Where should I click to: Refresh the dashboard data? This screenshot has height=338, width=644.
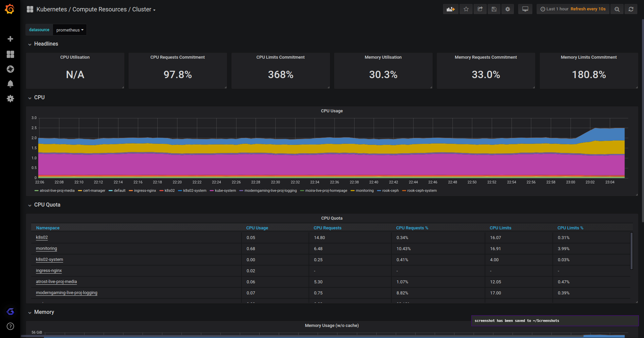[x=631, y=9]
